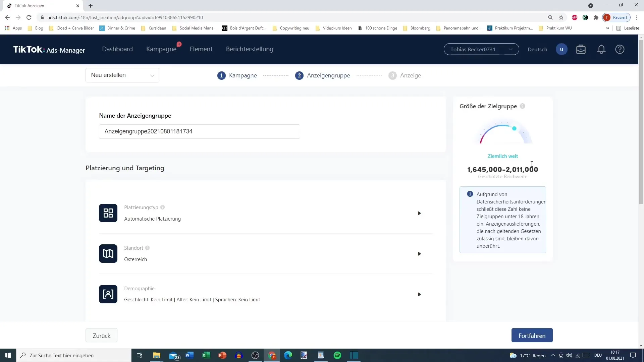Open the weather widget 17°C Regen
The height and width of the screenshot is (362, 644).
pos(528,355)
